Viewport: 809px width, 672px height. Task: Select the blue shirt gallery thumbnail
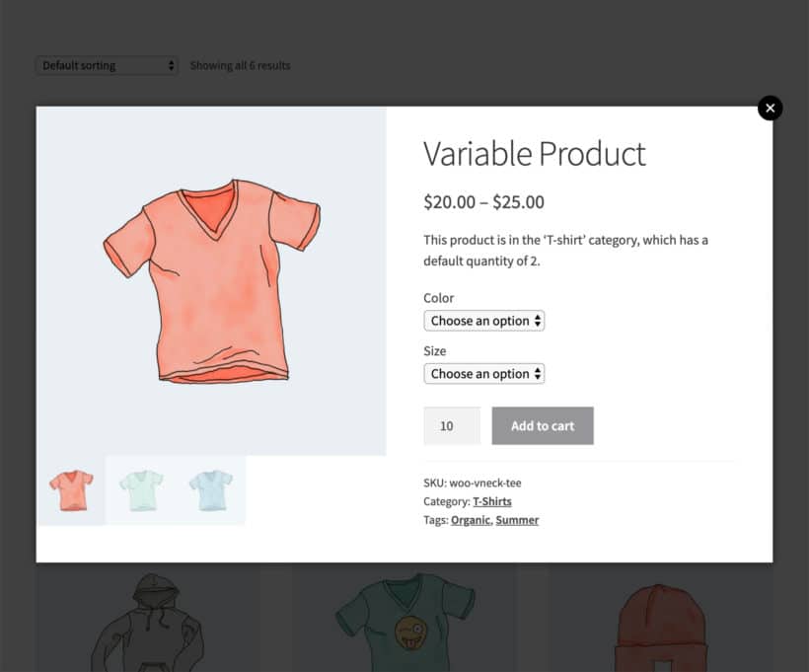coord(210,489)
